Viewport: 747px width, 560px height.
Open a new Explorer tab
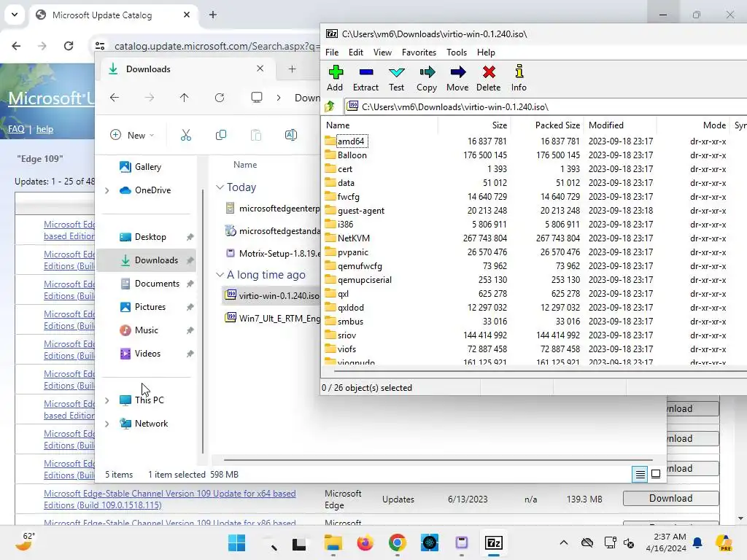292,69
